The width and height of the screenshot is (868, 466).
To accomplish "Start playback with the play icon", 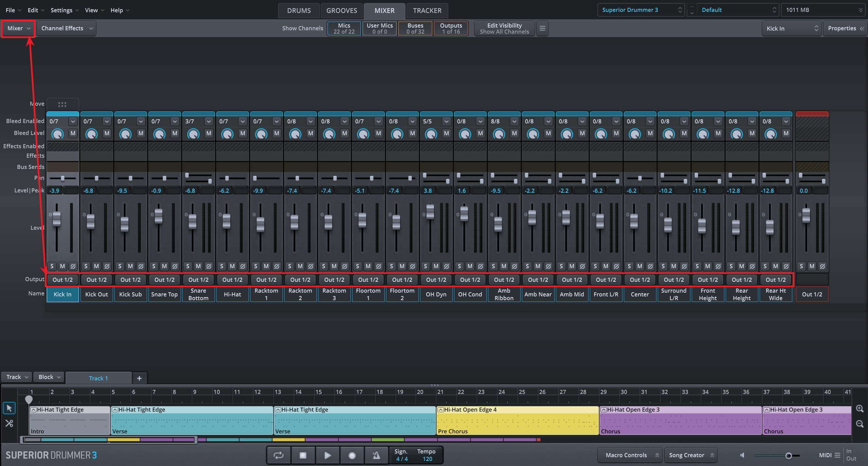I will tap(327, 455).
